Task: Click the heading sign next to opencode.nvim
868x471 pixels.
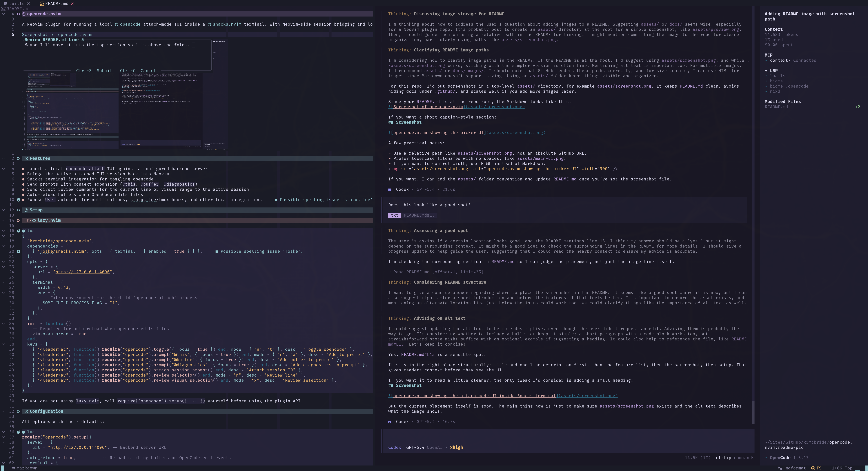Action: pyautogui.click(x=19, y=14)
